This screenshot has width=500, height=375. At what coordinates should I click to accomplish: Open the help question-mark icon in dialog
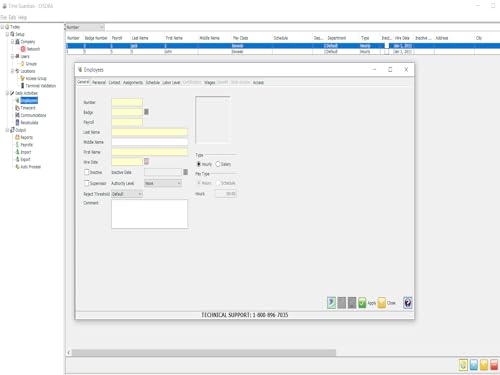(407, 303)
